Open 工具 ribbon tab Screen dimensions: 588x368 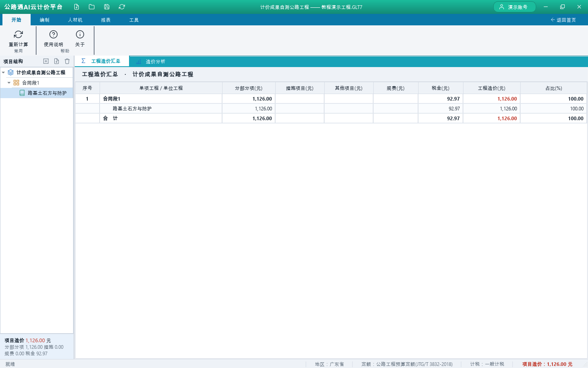coord(134,20)
